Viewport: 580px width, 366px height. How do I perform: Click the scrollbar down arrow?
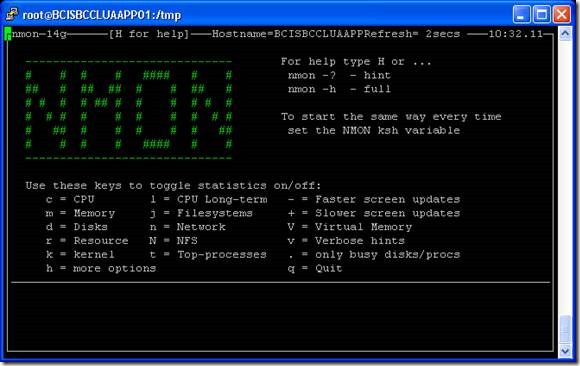tap(565, 350)
